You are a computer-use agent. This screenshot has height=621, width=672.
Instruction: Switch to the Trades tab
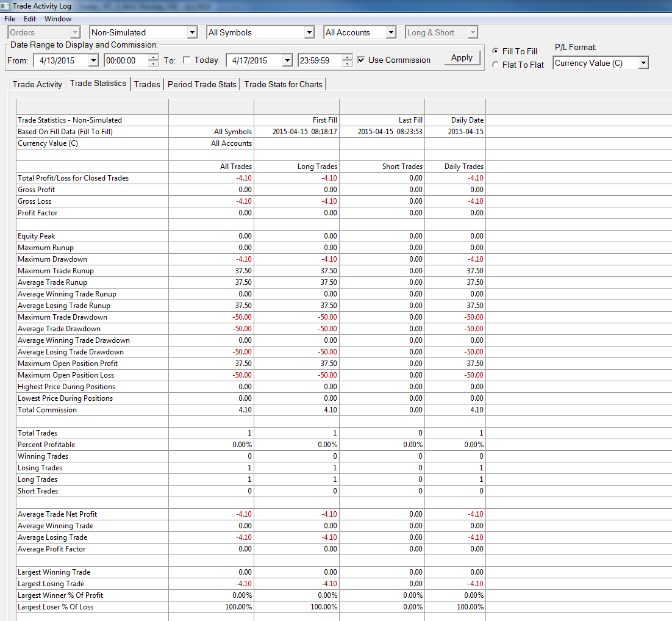click(147, 84)
